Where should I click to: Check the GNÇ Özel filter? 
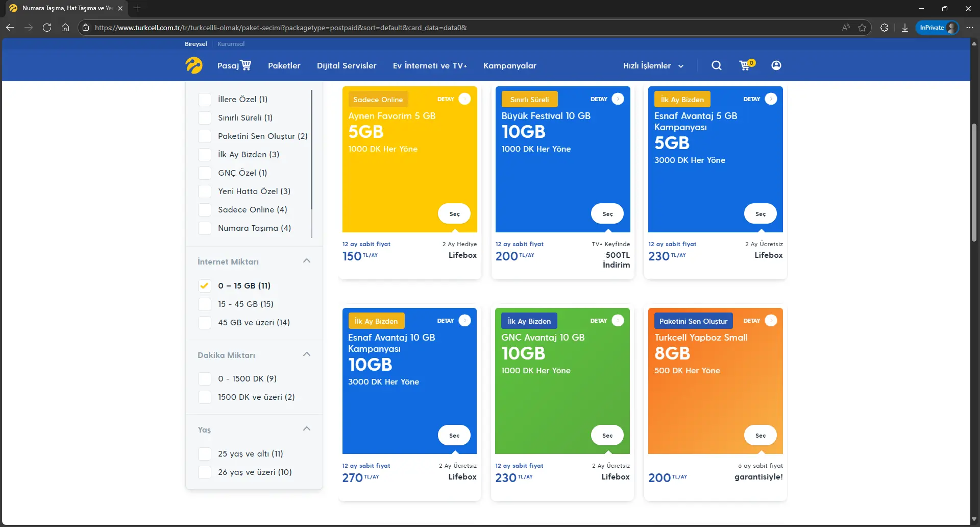[x=205, y=173]
